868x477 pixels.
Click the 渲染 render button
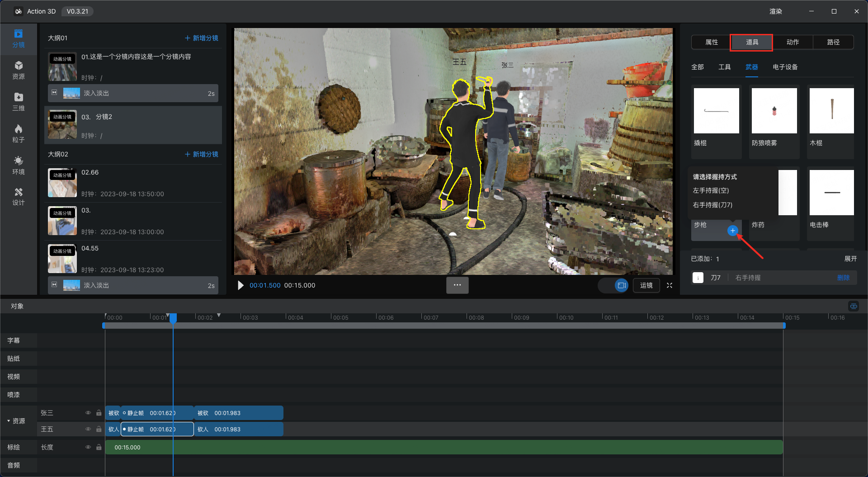coord(776,11)
